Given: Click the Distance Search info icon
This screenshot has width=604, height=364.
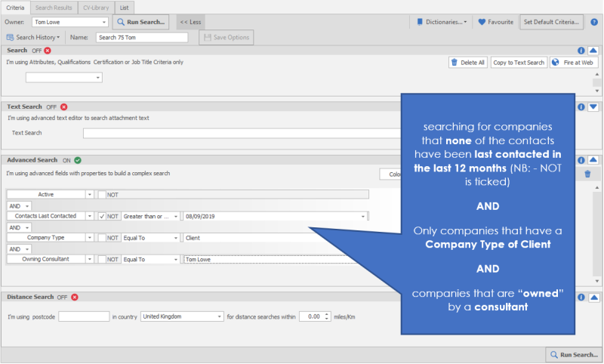Looking at the screenshot, I should 581,298.
